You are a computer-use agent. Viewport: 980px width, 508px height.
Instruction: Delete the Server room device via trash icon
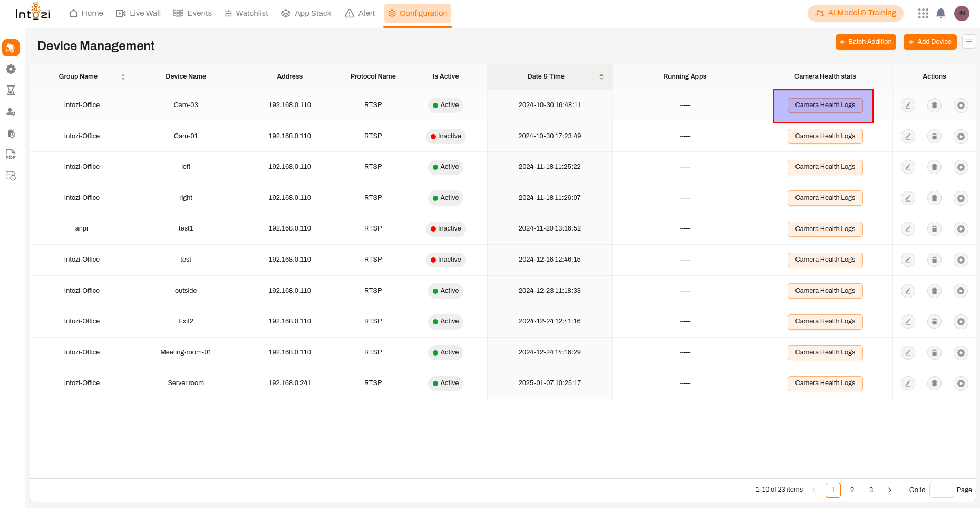pyautogui.click(x=934, y=383)
